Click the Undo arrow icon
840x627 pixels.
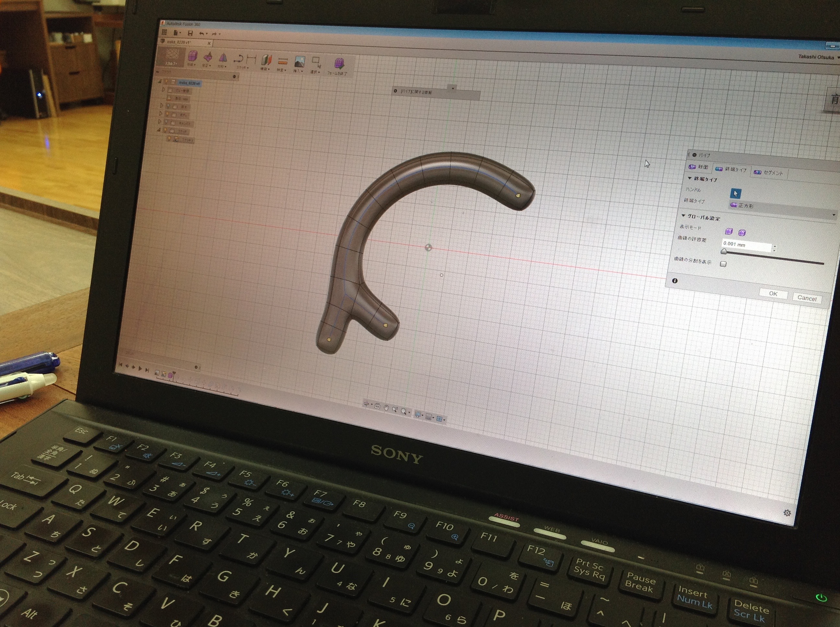coord(203,33)
